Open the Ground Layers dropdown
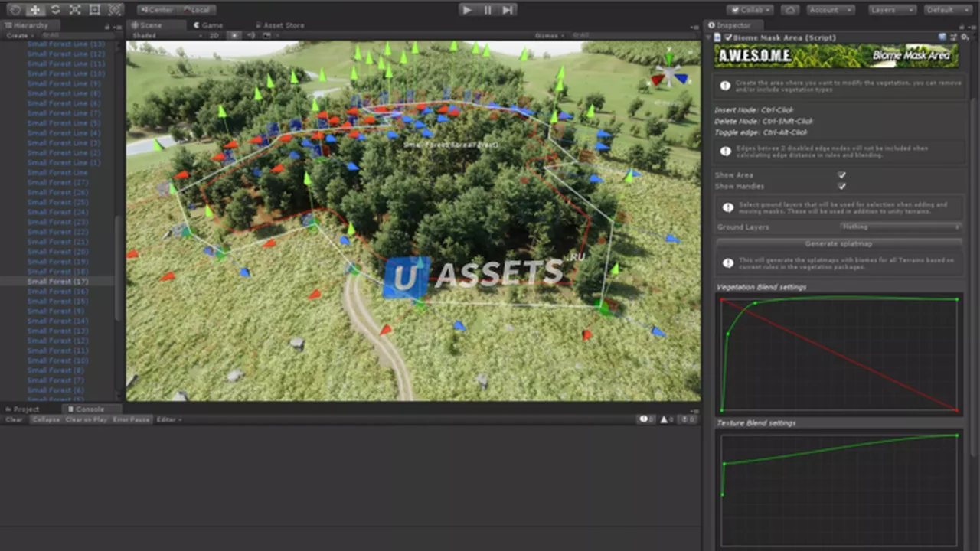 [900, 227]
